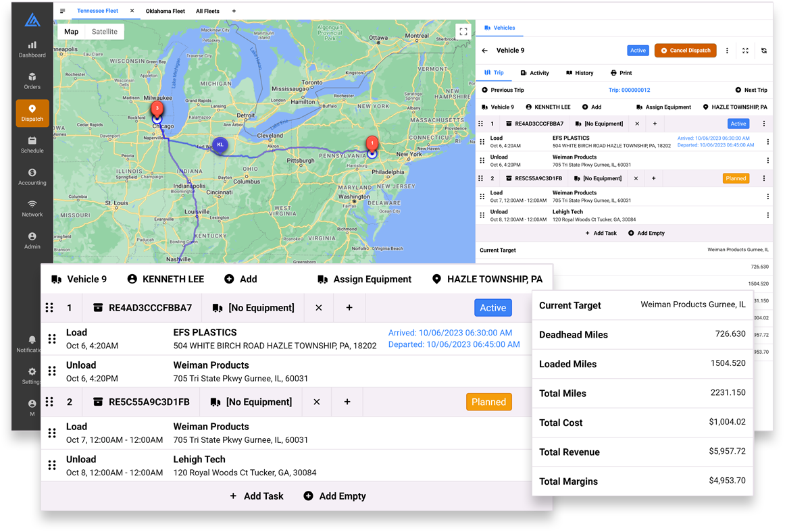Open Network in the sidebar
The image size is (785, 532).
coord(32,209)
